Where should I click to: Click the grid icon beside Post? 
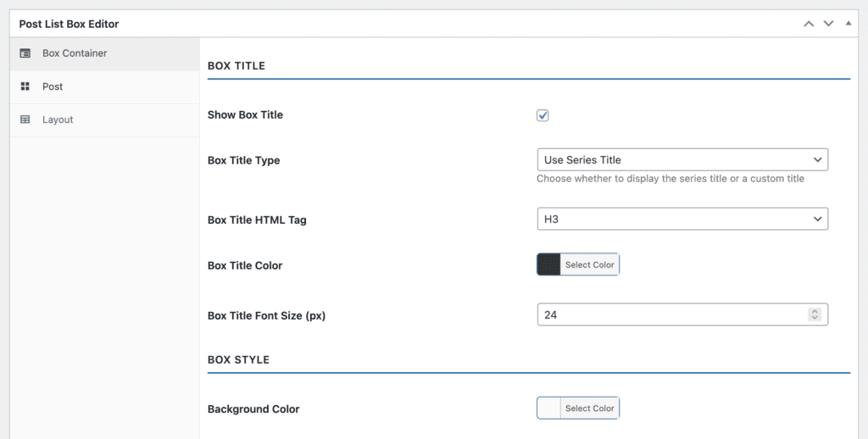(25, 86)
